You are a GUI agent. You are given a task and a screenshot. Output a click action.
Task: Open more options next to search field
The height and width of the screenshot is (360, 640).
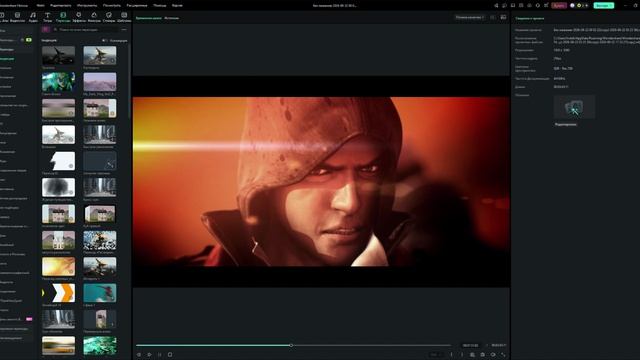point(124,29)
